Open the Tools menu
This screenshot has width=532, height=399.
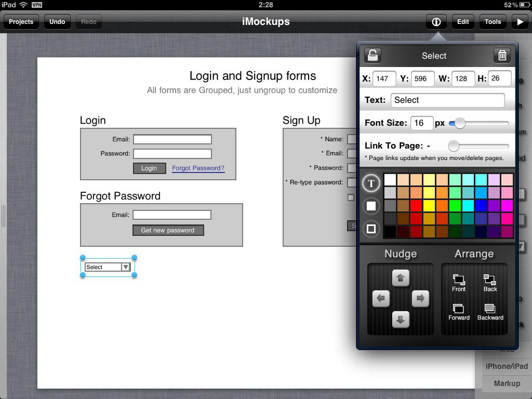tap(493, 22)
